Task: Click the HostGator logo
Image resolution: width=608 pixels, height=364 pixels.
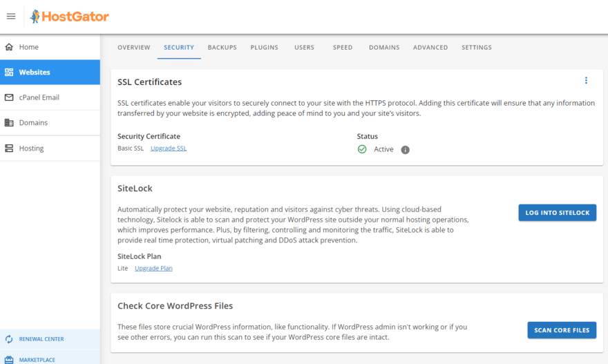Action: 69,17
